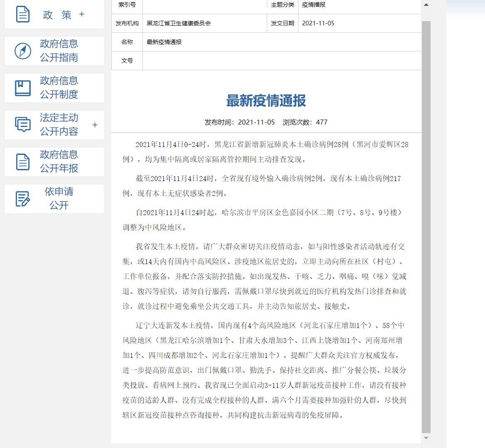The image size is (485, 448).
Task: Open the 政府信息公开指南 menu item
Action: 59,51
